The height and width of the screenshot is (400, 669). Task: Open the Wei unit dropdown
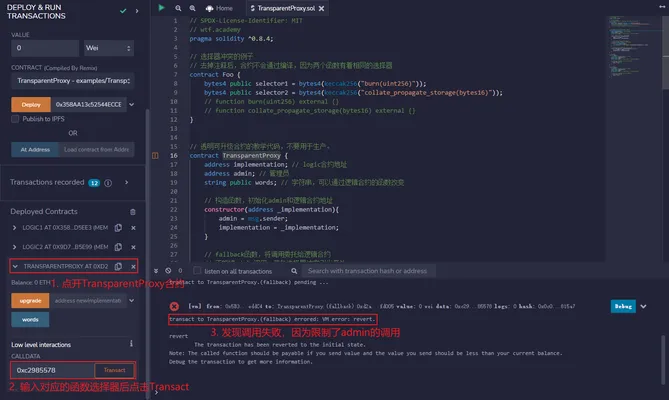coord(108,48)
